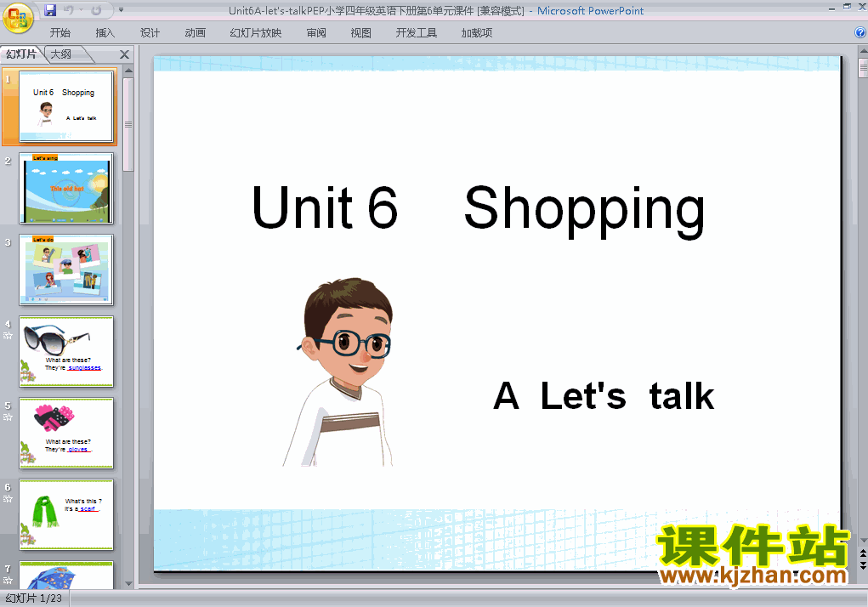
Task: Show the 幻灯片 thumbnails pane tab
Action: [x=21, y=54]
